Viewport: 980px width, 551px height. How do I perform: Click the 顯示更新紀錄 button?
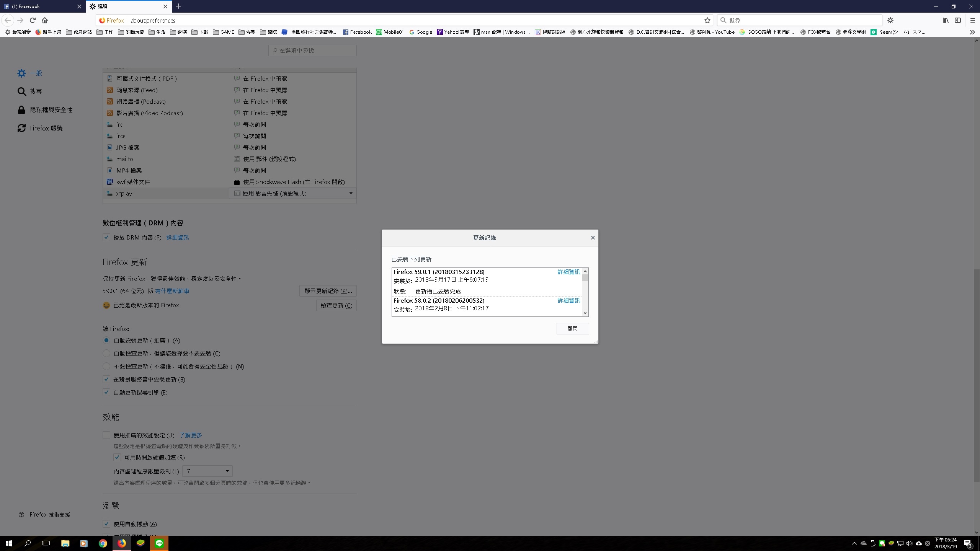click(328, 291)
